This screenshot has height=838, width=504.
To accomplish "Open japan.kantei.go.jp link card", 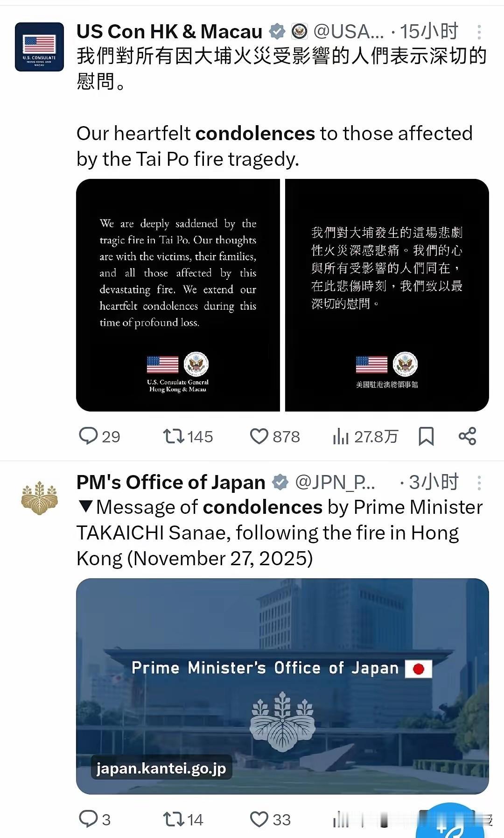I will [x=282, y=686].
